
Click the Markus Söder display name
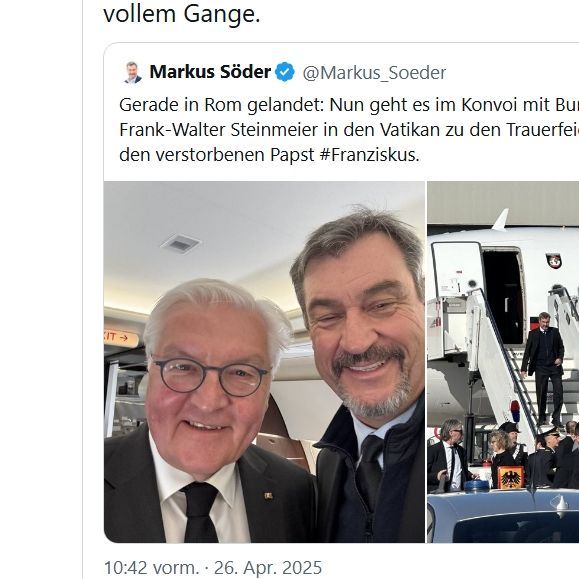click(x=210, y=72)
